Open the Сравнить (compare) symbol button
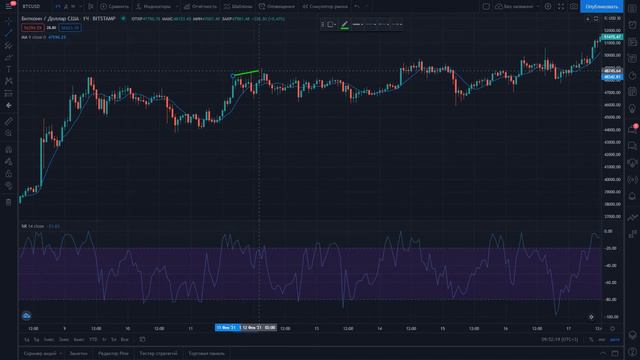This screenshot has width=640, height=360. click(x=115, y=6)
